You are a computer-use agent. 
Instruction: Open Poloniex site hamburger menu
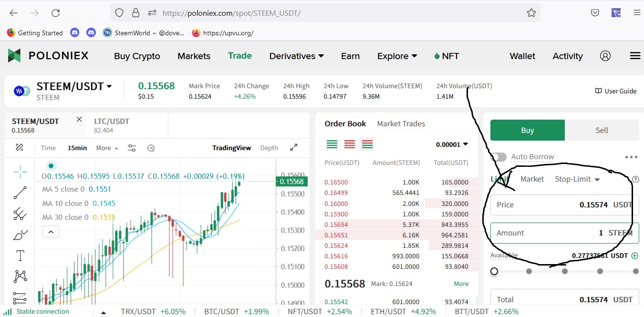point(635,56)
